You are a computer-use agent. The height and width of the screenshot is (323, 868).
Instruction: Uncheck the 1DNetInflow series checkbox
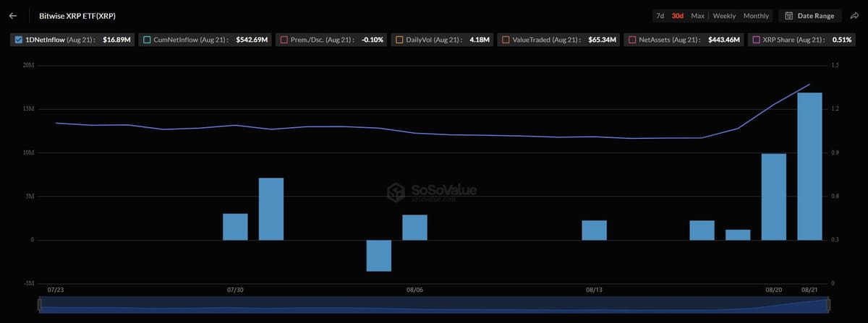(18, 40)
